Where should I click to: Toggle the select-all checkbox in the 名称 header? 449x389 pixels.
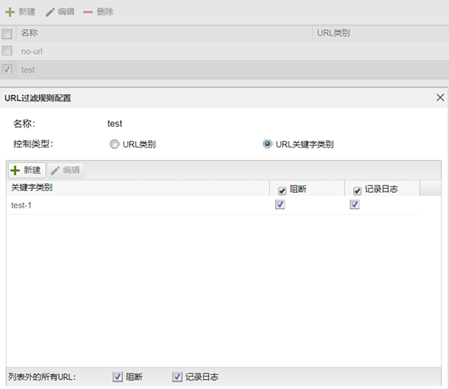pos(7,34)
